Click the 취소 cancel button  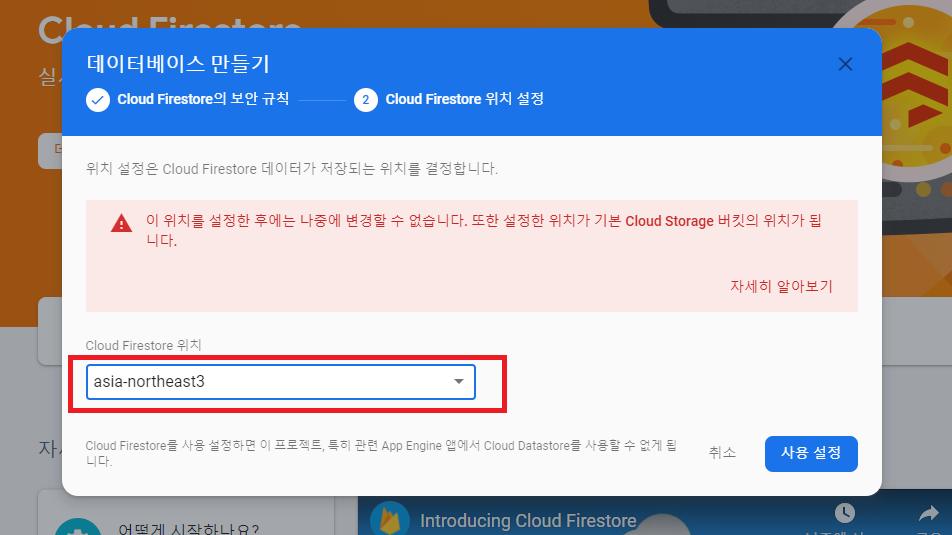722,453
